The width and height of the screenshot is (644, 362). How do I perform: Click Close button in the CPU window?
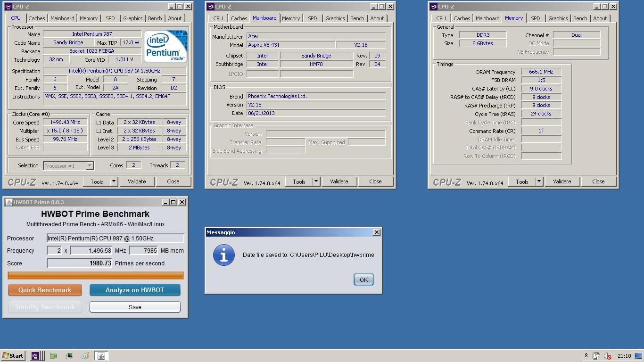tap(173, 181)
